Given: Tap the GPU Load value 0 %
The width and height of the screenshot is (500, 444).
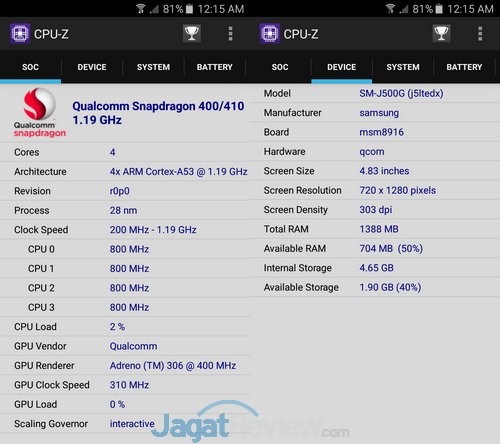Looking at the screenshot, I should click(117, 404).
